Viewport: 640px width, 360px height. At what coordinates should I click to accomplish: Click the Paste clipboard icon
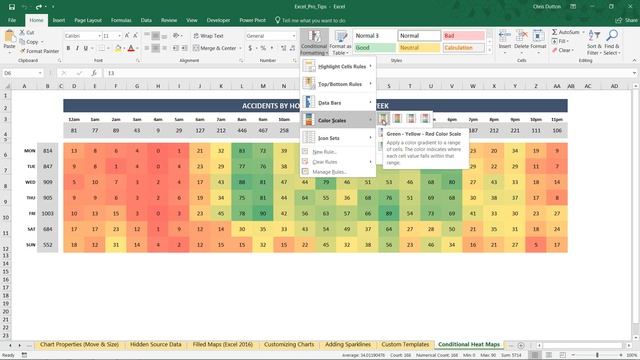pos(9,37)
